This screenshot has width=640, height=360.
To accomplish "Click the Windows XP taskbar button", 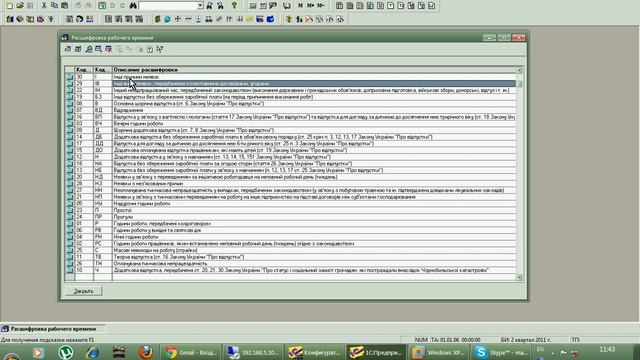I will click(438, 352).
